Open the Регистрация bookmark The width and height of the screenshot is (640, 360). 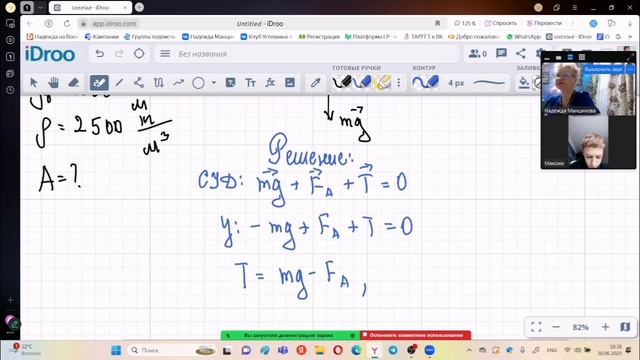[319, 37]
